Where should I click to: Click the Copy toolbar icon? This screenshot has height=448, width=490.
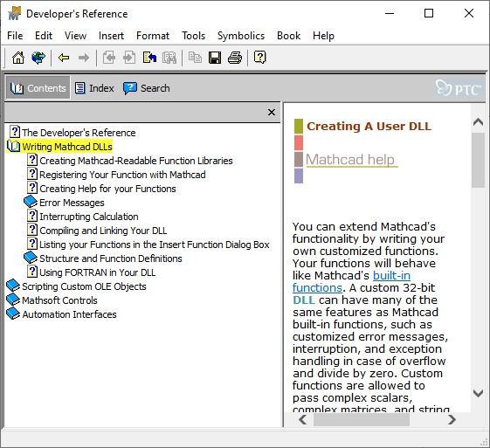point(195,58)
